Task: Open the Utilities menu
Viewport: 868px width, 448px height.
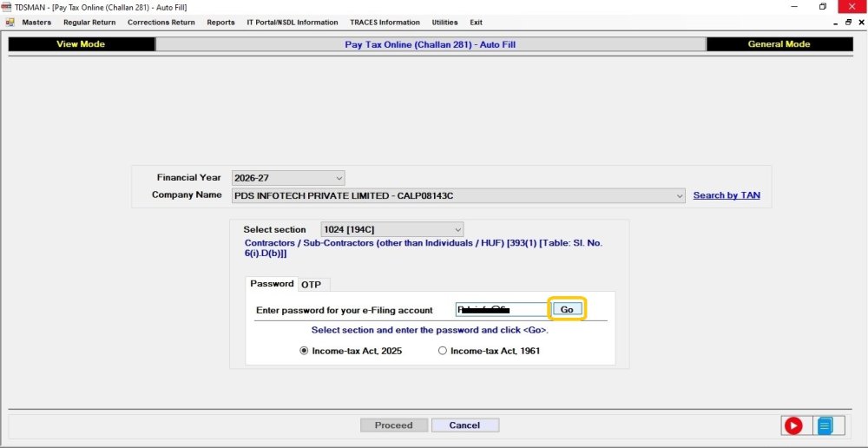Action: pos(444,23)
